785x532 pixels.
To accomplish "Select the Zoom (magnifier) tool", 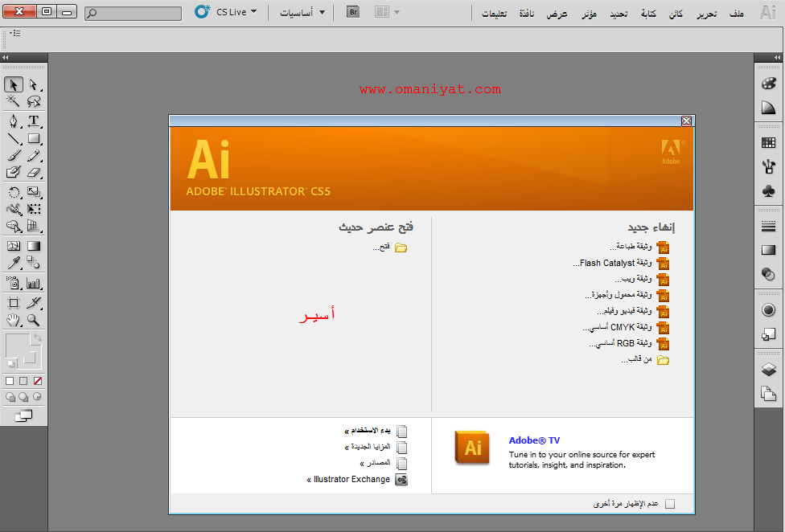I will click(x=34, y=320).
